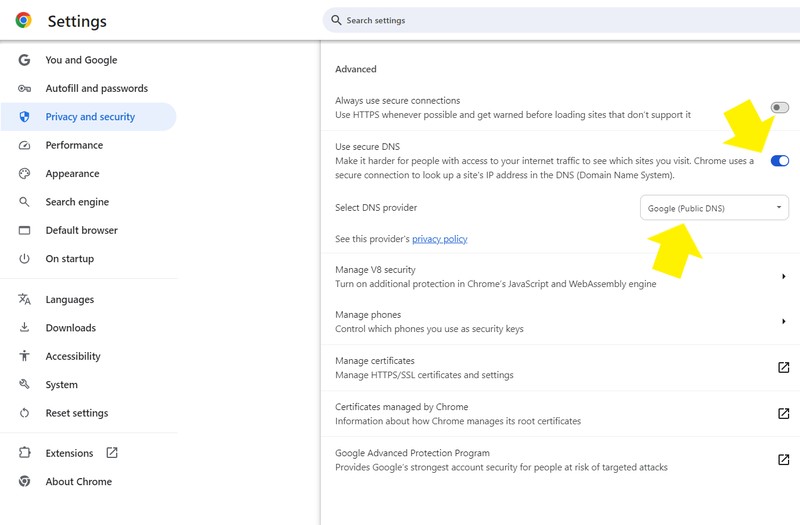Open Extensions page from sidebar
Image resolution: width=800 pixels, height=525 pixels.
pyautogui.click(x=69, y=453)
